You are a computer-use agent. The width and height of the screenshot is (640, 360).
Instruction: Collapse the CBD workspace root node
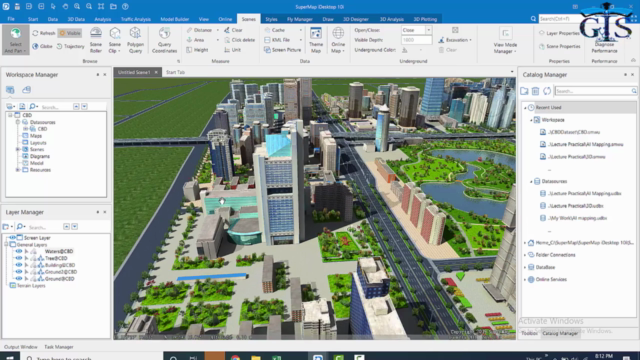point(10,115)
